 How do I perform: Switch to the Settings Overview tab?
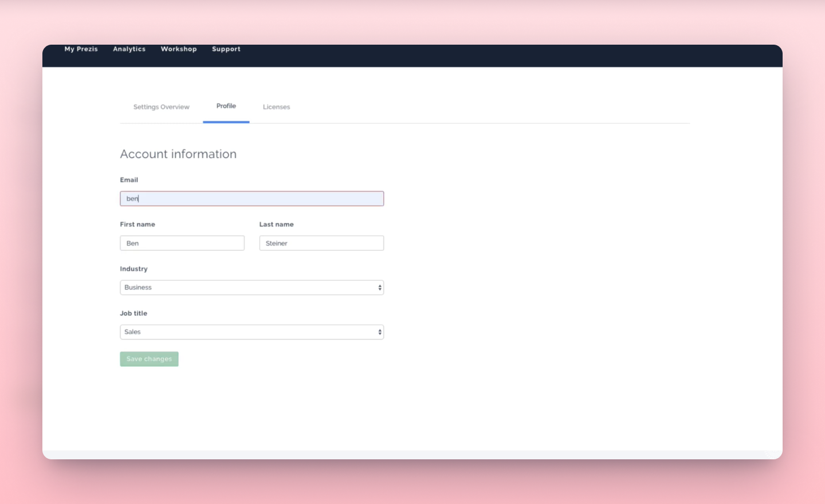click(x=161, y=107)
